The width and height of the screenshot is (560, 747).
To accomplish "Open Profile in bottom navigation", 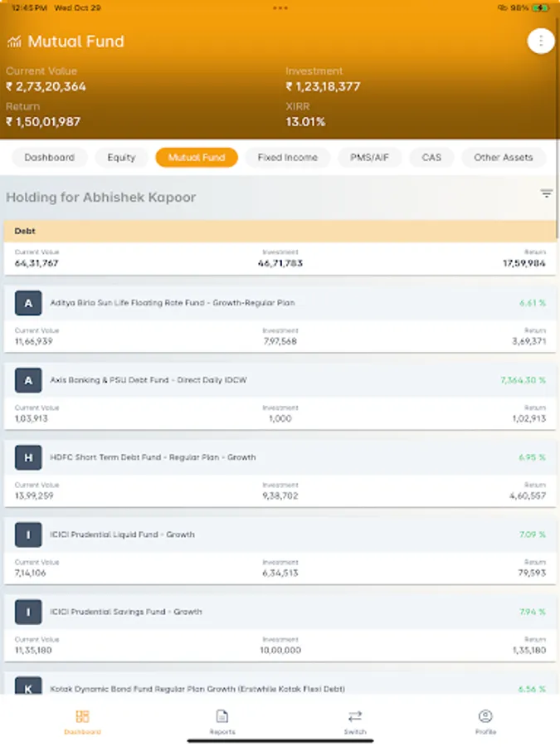I will 485,722.
